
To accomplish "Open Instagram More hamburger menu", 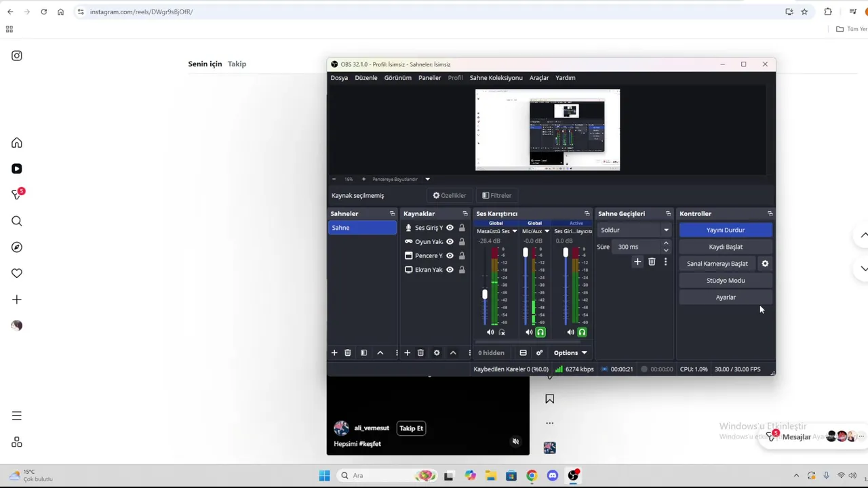I will (17, 416).
